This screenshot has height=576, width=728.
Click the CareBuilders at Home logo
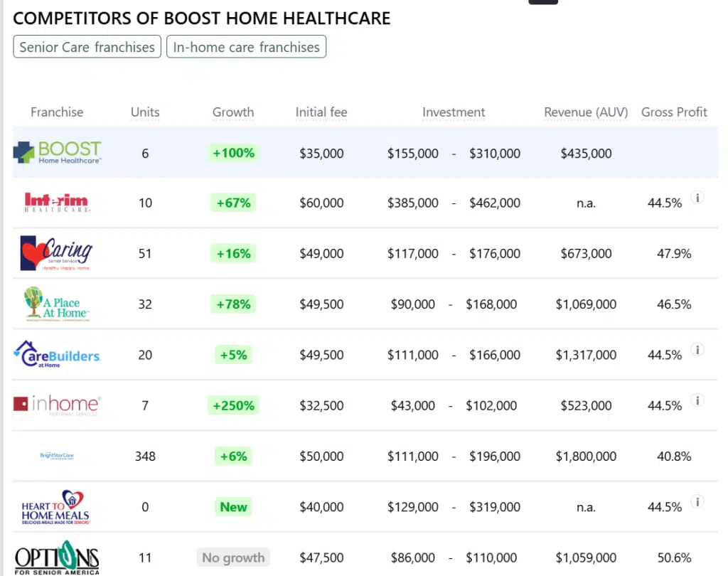tap(57, 354)
